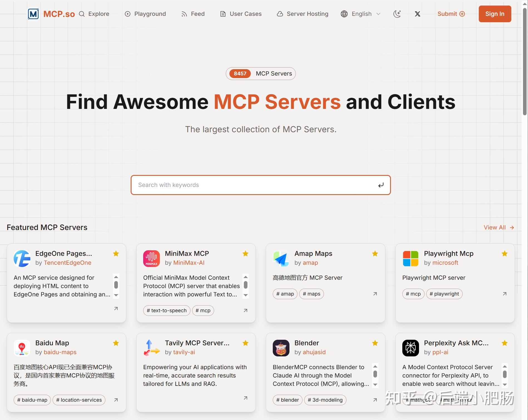This screenshot has height=420, width=528.
Task: Open MCP.so's X (Twitter) page
Action: [x=417, y=14]
